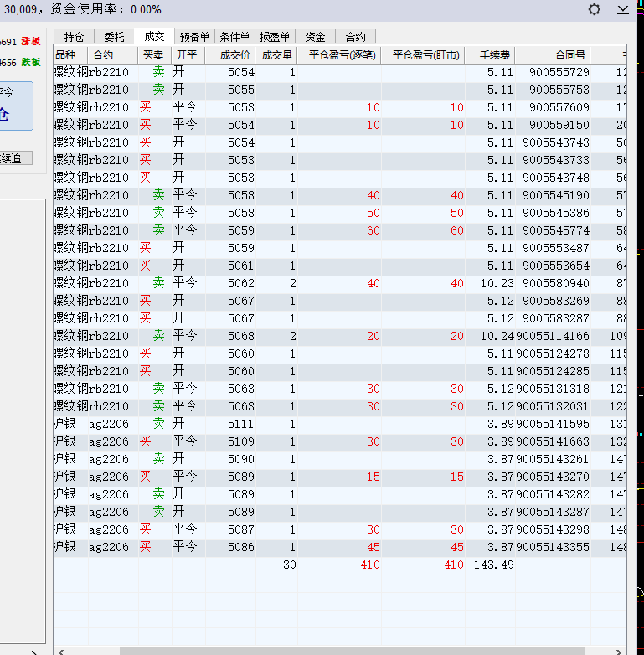The width and height of the screenshot is (644, 655).
Task: Click total profit 410 in 盯市 column
Action: click(454, 565)
